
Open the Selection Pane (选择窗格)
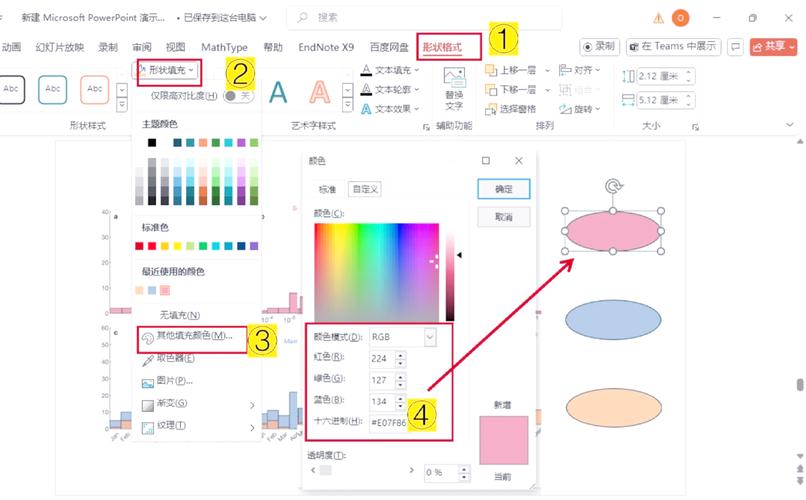pos(511,109)
